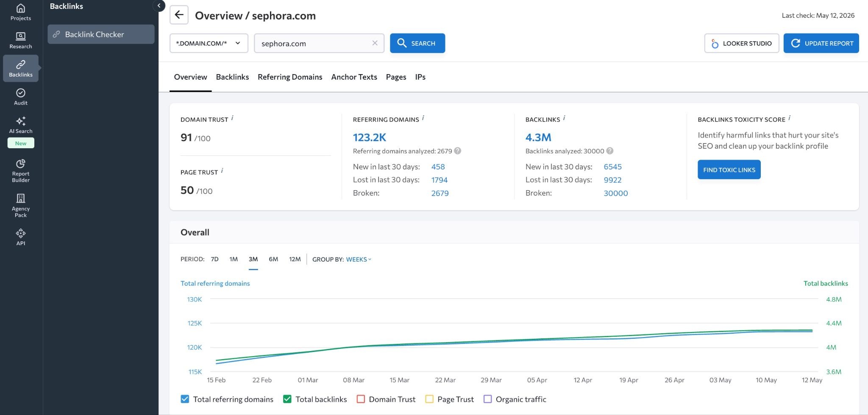Set chart period to 3M
The height and width of the screenshot is (415, 868).
(253, 259)
